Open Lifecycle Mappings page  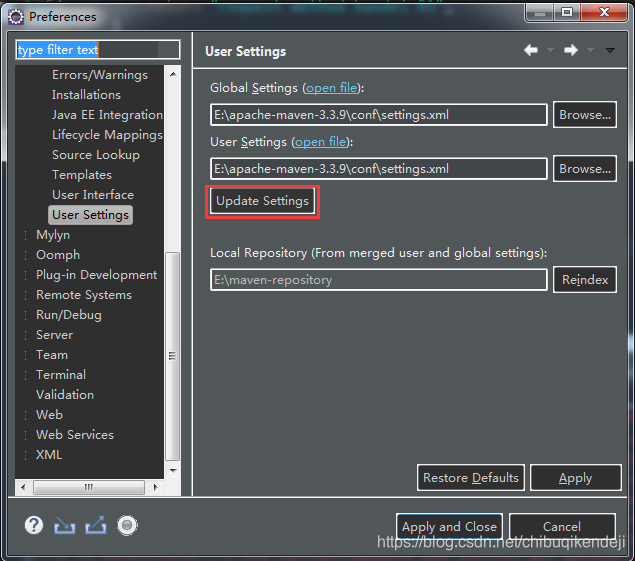(107, 135)
